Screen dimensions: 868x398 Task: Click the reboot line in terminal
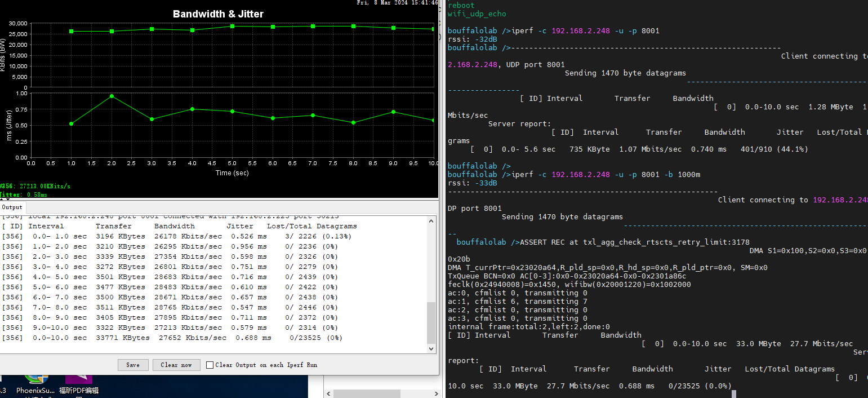(x=461, y=5)
